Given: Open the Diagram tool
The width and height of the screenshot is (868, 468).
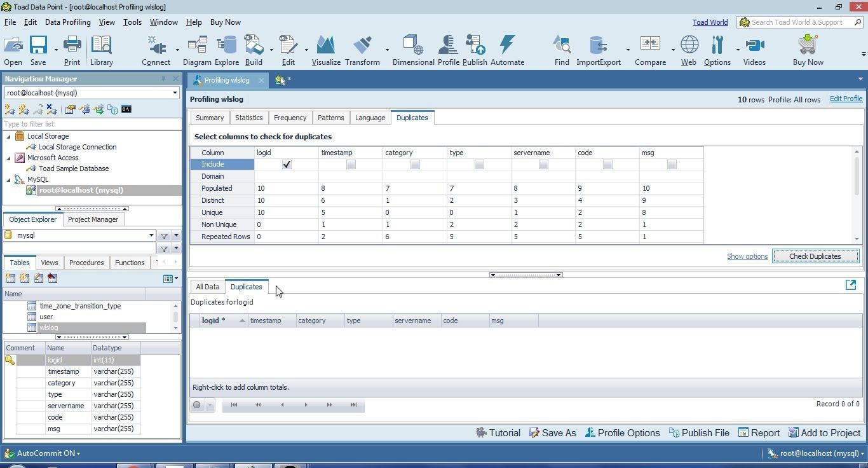Looking at the screenshot, I should coord(197,50).
